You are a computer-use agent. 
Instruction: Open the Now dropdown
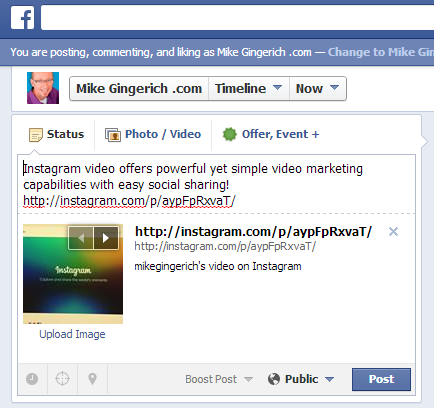[318, 89]
